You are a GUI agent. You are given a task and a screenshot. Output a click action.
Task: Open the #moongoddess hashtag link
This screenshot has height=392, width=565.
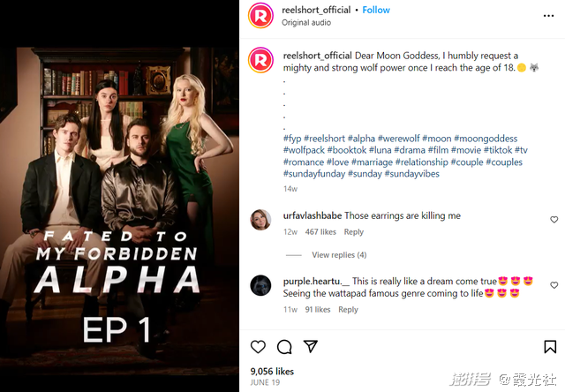point(486,139)
